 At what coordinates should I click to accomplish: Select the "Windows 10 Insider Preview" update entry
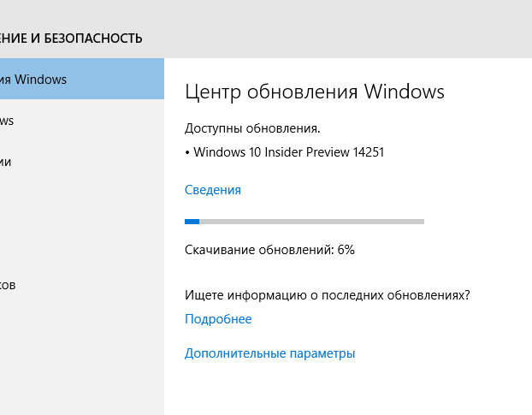[271, 152]
